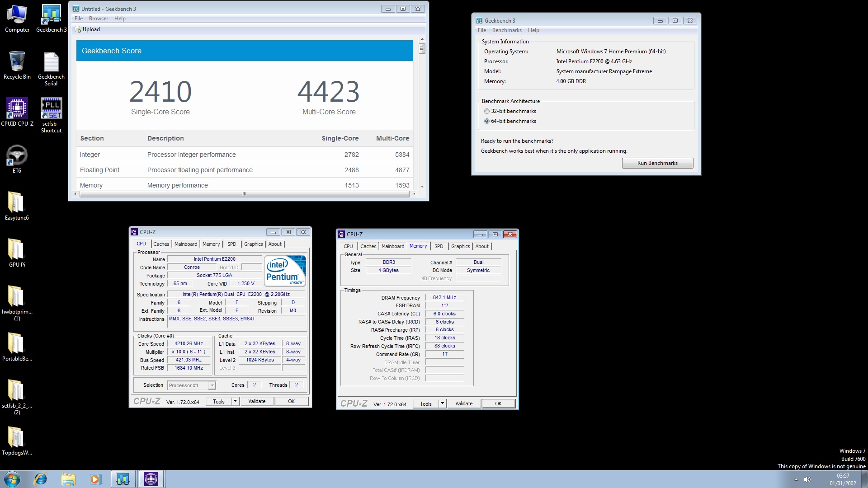Click the Core Speed 4210.26 MHz field

[x=189, y=343]
